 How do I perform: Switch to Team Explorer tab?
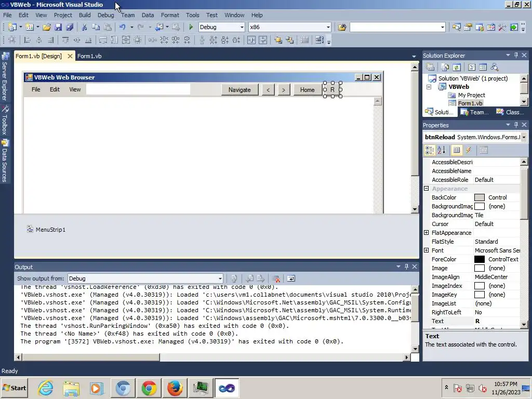[475, 112]
